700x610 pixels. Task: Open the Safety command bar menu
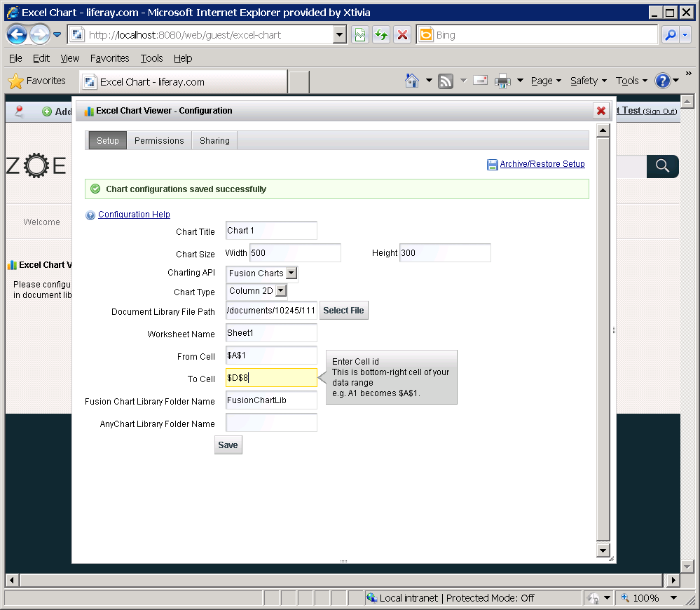(x=588, y=81)
